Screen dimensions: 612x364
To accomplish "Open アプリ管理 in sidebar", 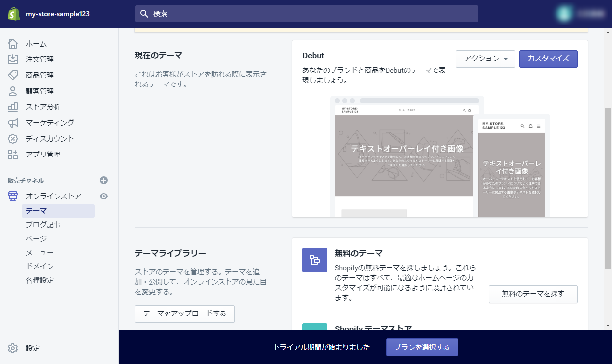I will pyautogui.click(x=43, y=155).
